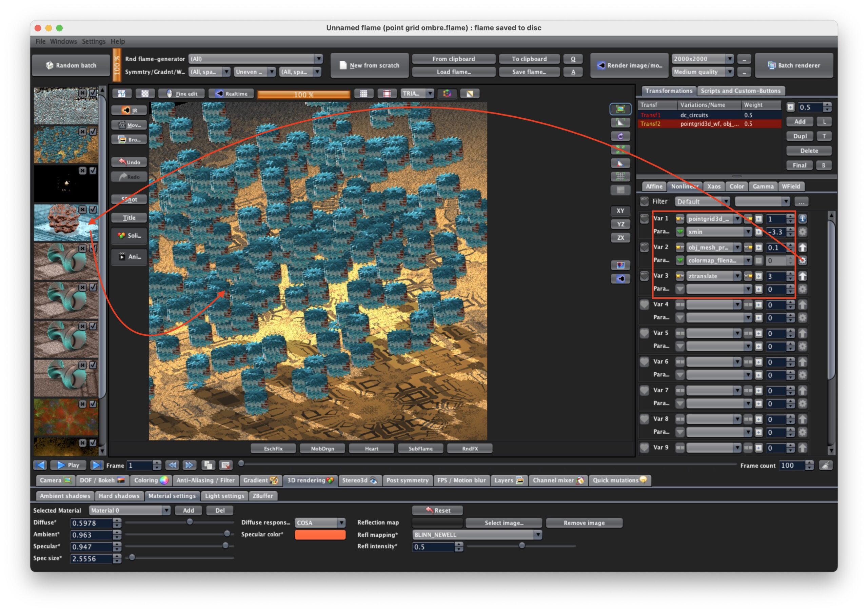868x612 pixels.
Task: Open the Windows menu
Action: [x=63, y=41]
